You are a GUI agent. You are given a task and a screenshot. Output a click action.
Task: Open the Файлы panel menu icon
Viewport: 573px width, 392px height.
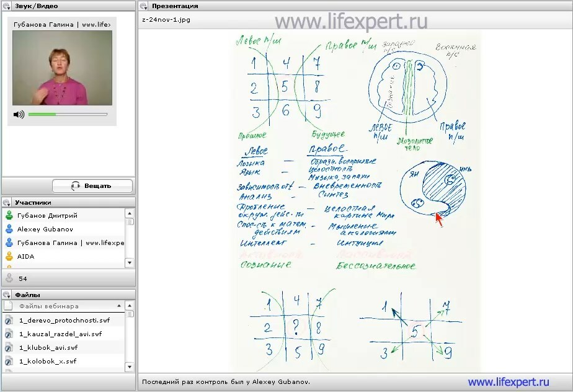pos(7,295)
